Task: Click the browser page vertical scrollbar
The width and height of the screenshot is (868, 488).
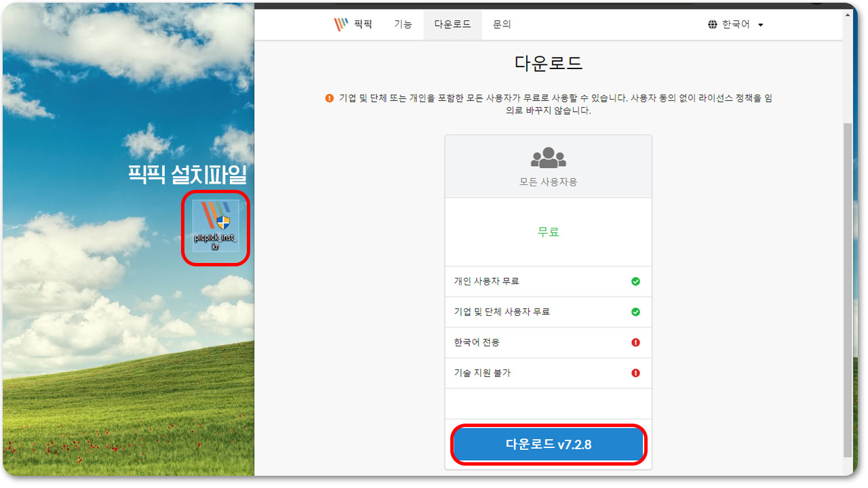Action: [848, 290]
